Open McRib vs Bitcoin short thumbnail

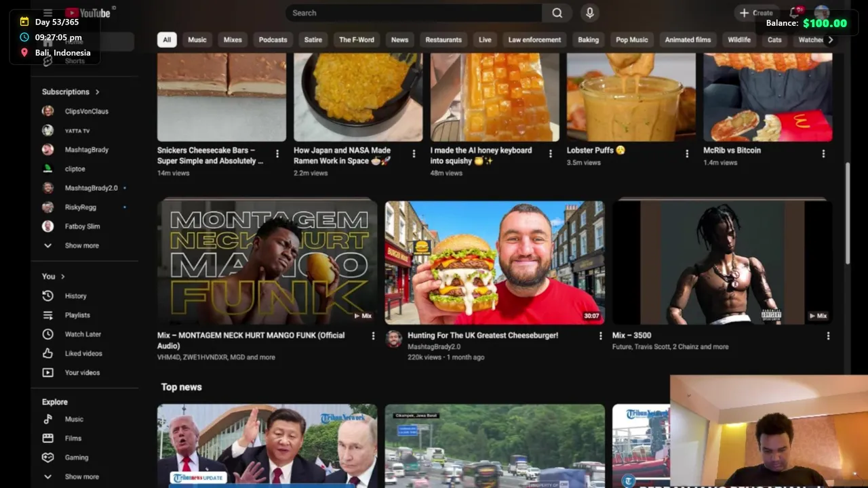click(x=768, y=97)
